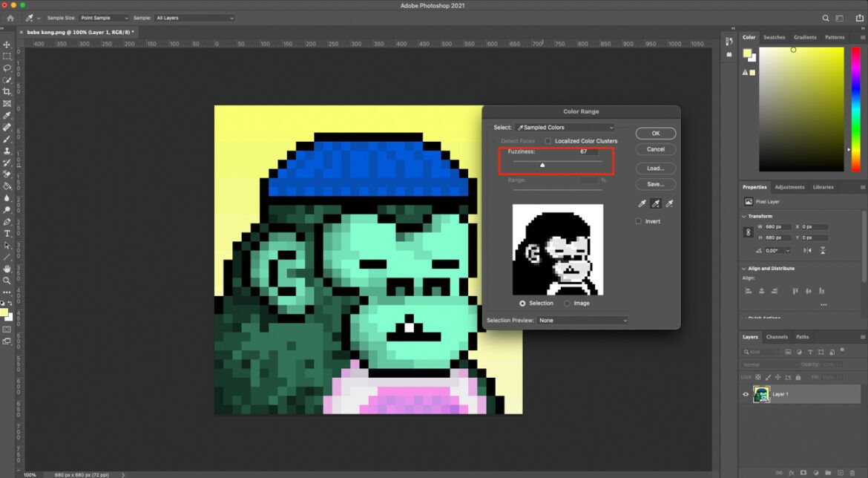
Task: Click the Load button in Color Range
Action: tap(655, 168)
